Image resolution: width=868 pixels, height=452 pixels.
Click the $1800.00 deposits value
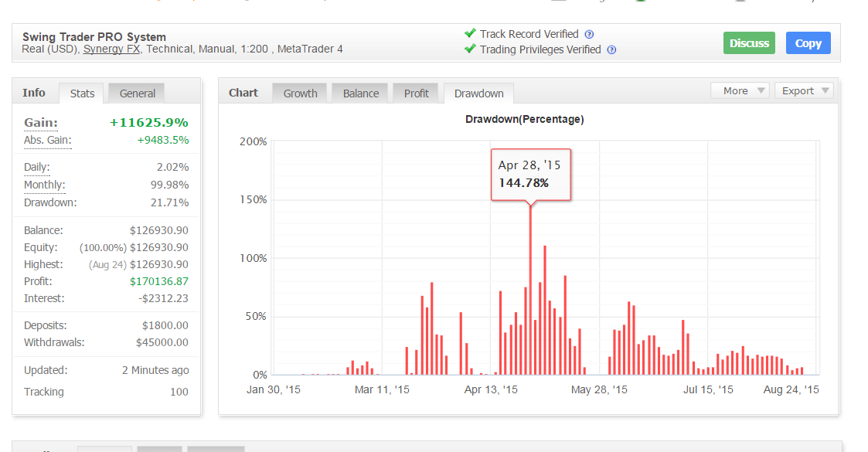tap(165, 326)
